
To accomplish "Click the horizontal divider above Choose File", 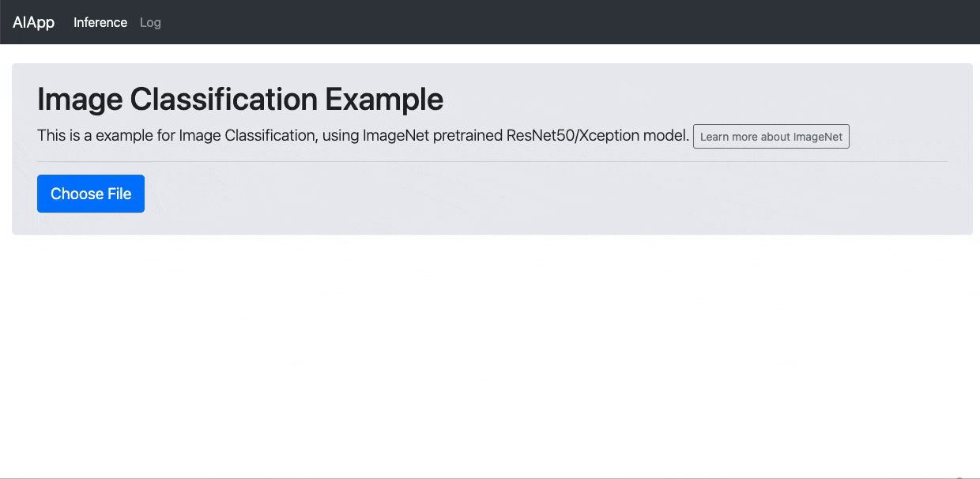I will (x=492, y=161).
